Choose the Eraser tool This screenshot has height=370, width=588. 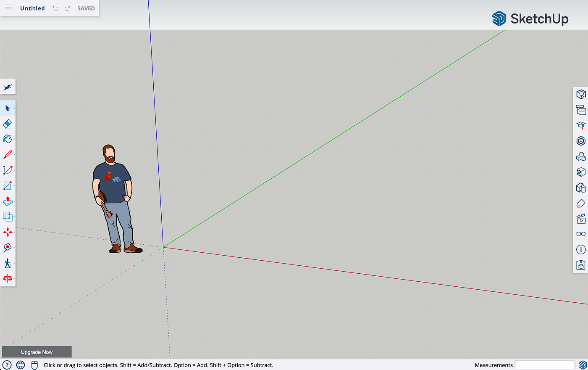click(x=8, y=124)
